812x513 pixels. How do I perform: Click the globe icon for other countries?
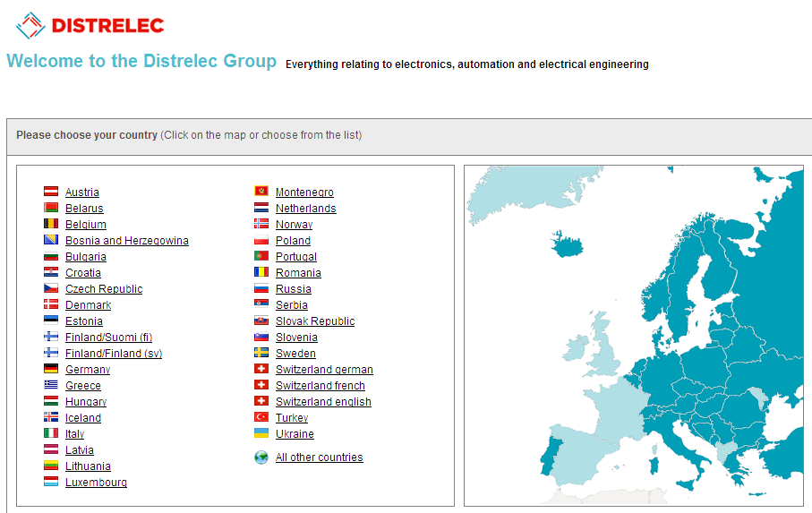pos(261,457)
